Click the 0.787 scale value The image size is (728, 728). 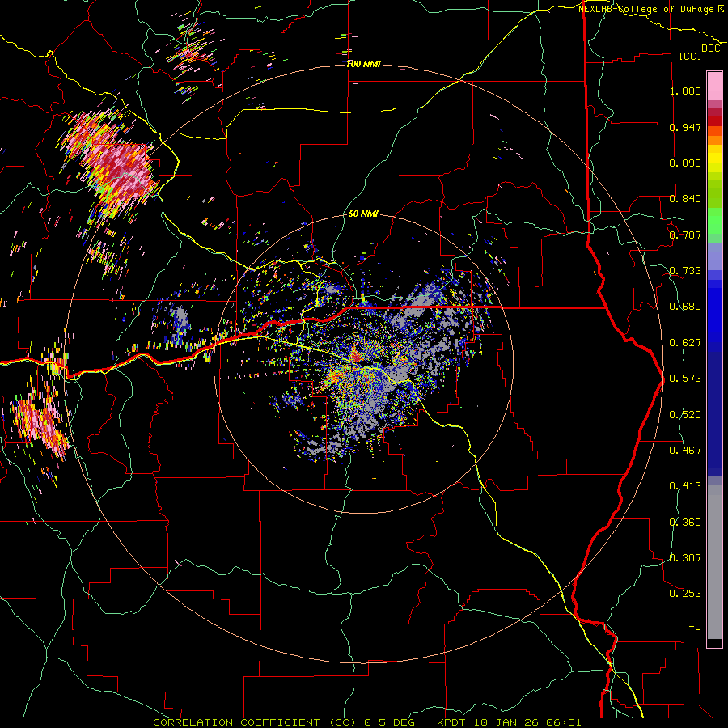tap(685, 235)
